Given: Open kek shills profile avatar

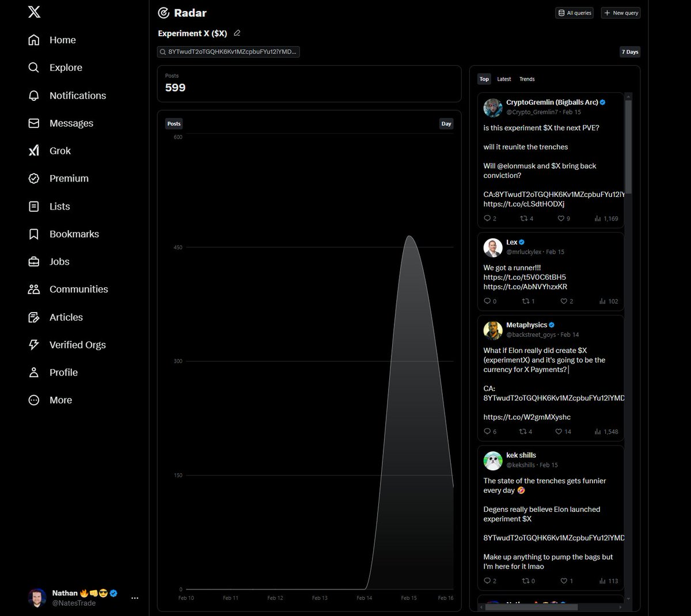Looking at the screenshot, I should (x=493, y=461).
